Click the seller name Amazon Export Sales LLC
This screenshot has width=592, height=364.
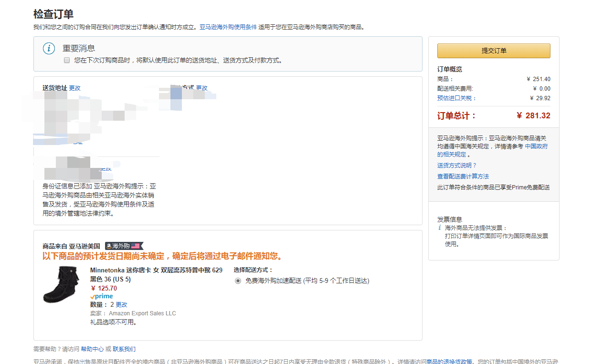coord(142,313)
